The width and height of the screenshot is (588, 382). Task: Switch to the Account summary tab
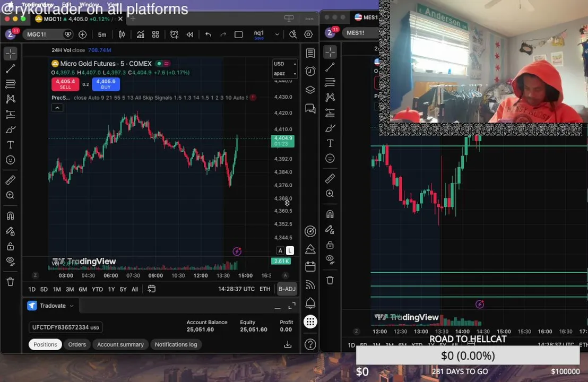pos(120,344)
